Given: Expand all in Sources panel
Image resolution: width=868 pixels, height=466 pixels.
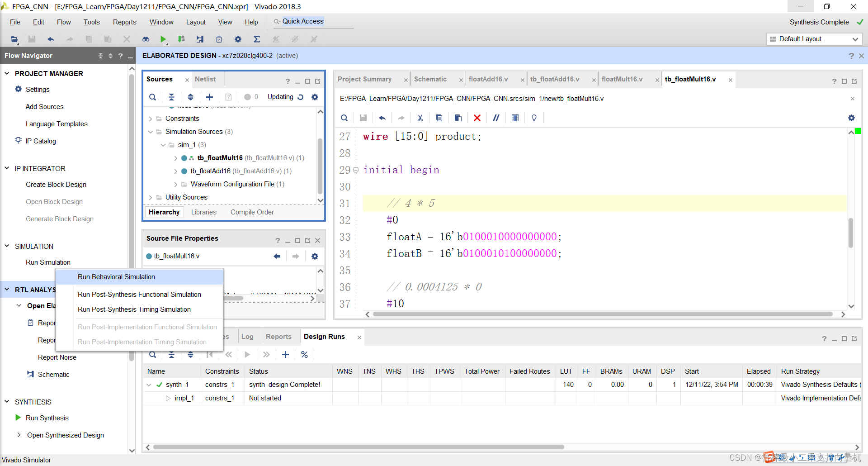Looking at the screenshot, I should 190,97.
